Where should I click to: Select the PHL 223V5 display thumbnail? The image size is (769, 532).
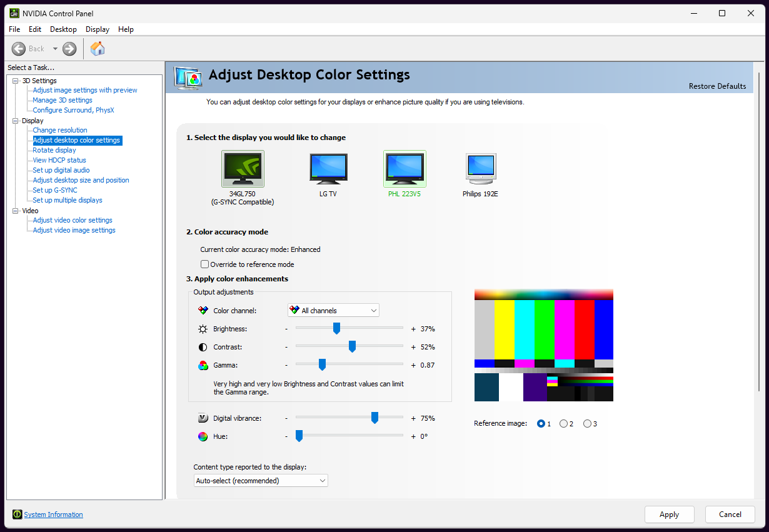(x=405, y=169)
